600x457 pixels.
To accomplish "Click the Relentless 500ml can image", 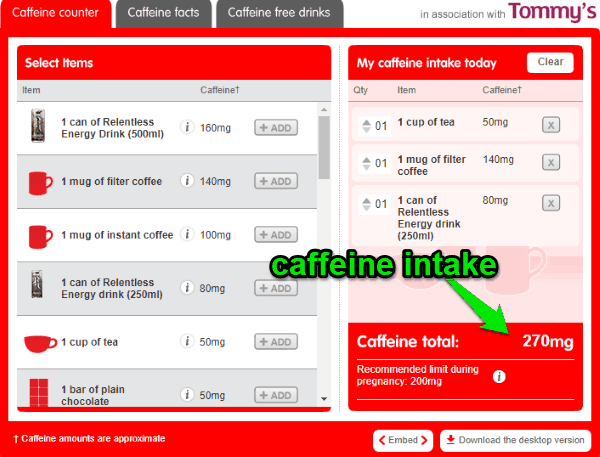I will (x=38, y=126).
